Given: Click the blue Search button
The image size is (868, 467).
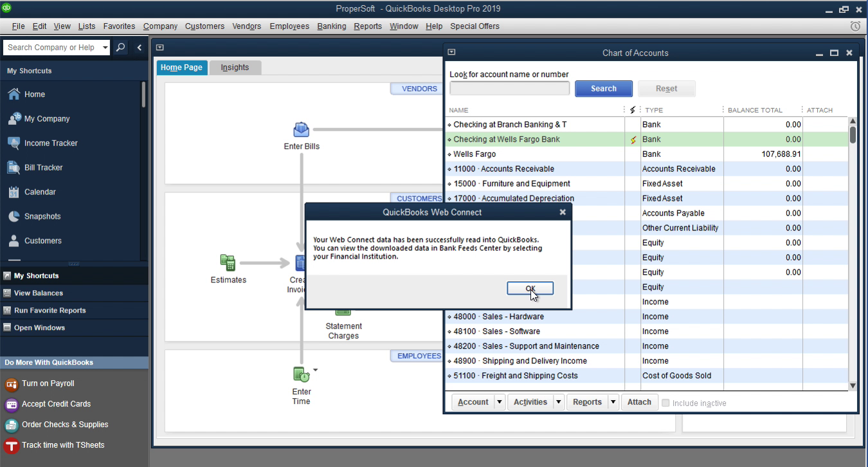Looking at the screenshot, I should 604,89.
